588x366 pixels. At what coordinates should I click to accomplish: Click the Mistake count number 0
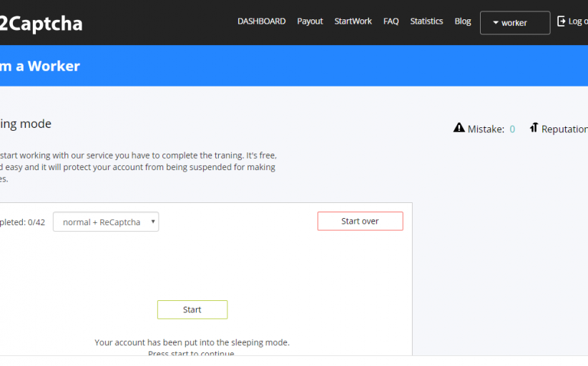click(x=512, y=129)
